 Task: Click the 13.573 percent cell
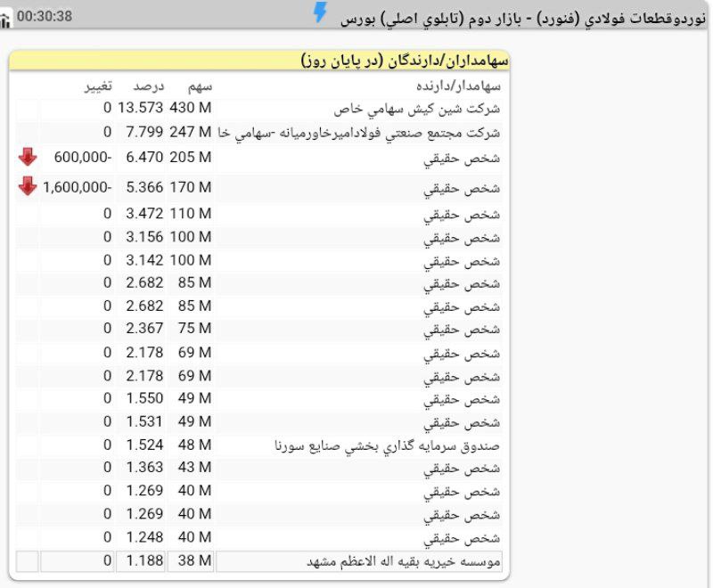click(x=141, y=109)
